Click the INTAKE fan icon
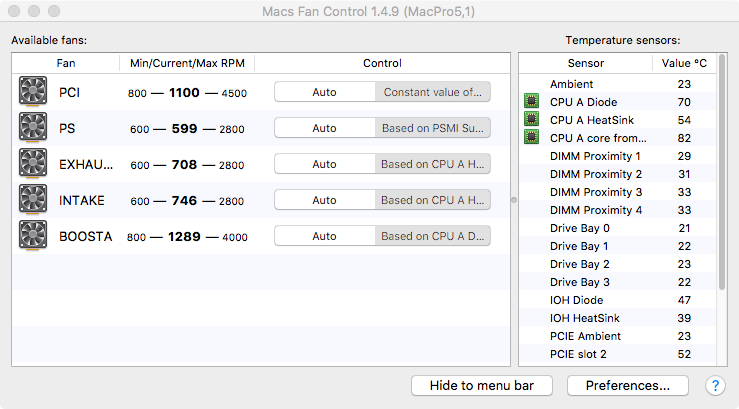This screenshot has width=739, height=409. 33,200
